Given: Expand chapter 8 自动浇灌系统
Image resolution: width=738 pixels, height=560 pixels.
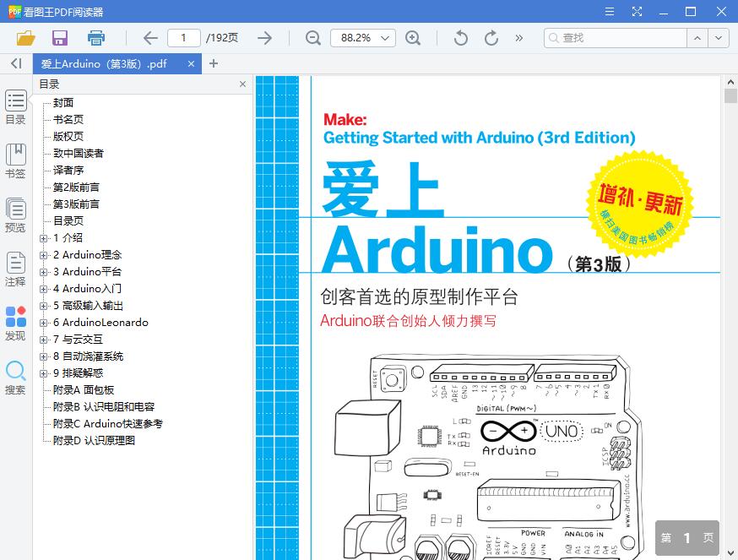Looking at the screenshot, I should pyautogui.click(x=43, y=356).
